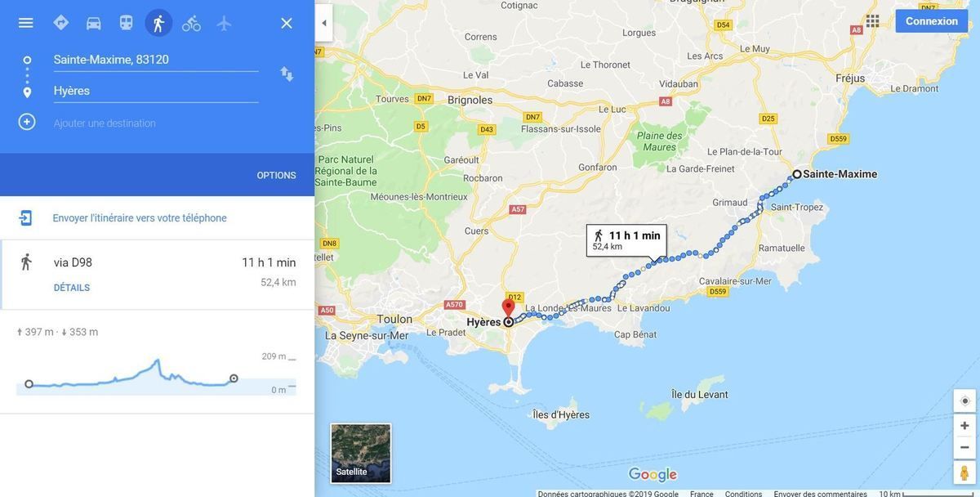The width and height of the screenshot is (980, 497).
Task: Collapse the side panel with arrow
Action: [x=324, y=23]
